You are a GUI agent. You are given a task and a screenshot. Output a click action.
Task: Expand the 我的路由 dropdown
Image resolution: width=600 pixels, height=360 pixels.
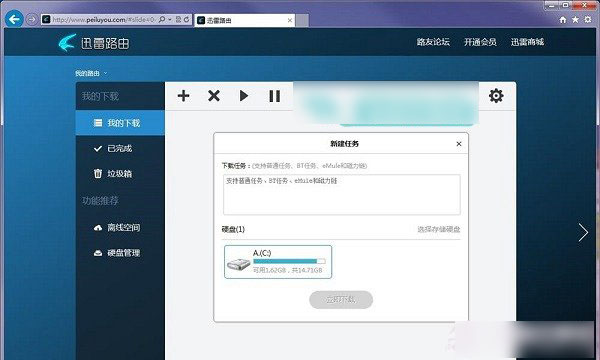click(91, 73)
